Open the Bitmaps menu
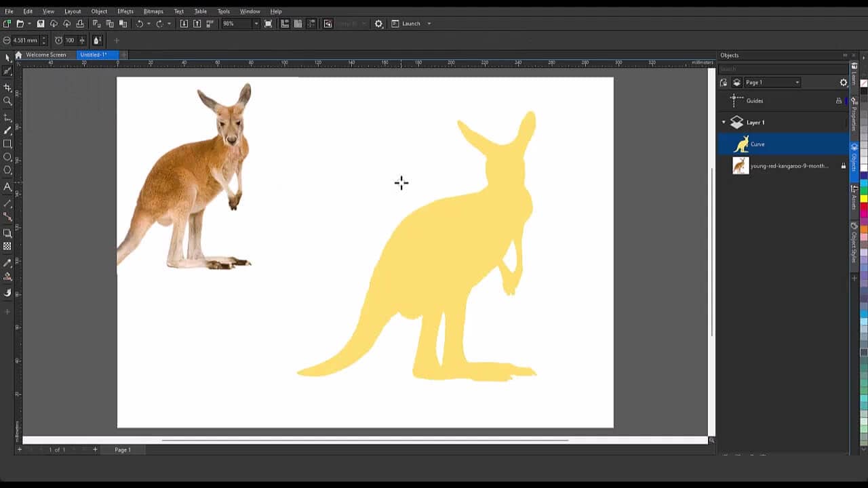Viewport: 868px width, 488px height. [153, 12]
